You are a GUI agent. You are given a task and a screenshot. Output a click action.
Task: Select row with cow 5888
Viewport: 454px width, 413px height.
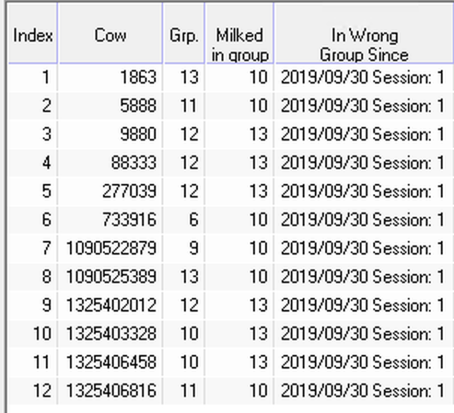tap(231, 106)
